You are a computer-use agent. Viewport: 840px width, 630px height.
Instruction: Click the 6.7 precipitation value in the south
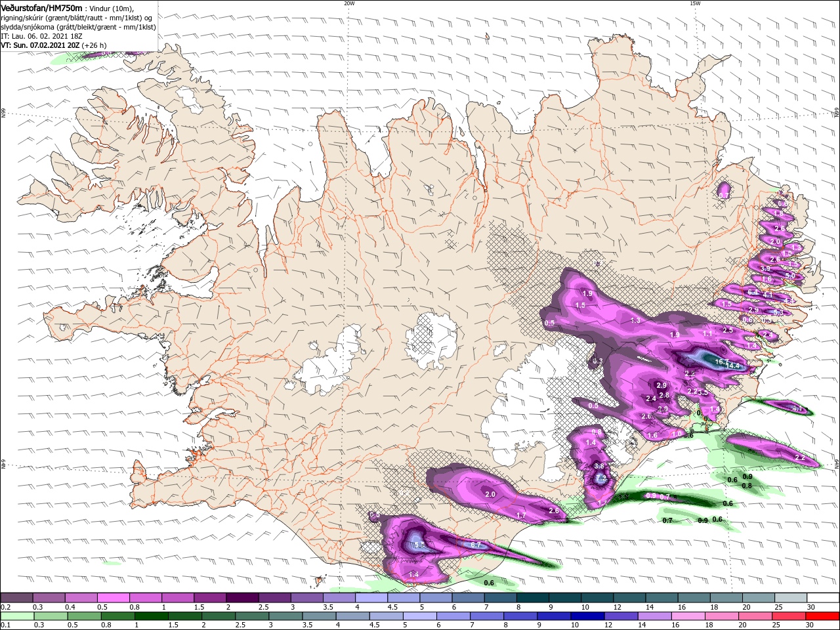[476, 545]
